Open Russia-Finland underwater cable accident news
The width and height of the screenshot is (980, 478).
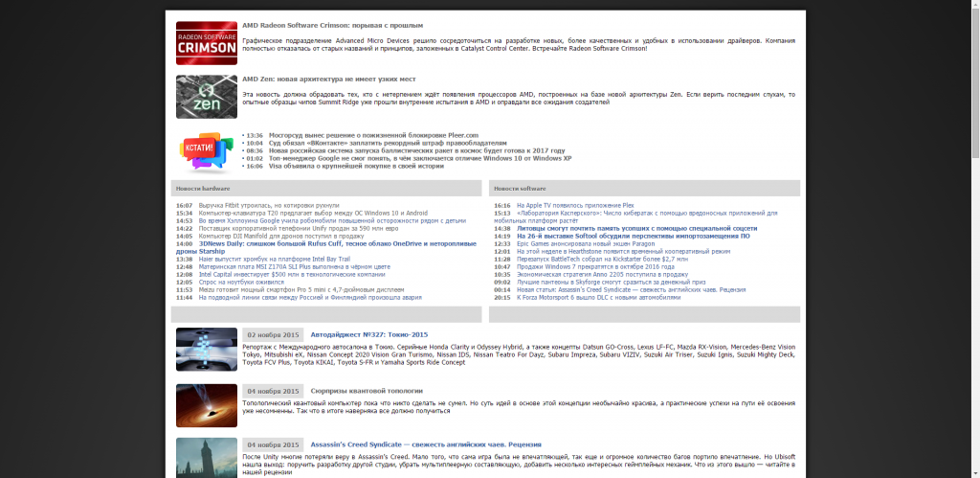[x=310, y=298]
